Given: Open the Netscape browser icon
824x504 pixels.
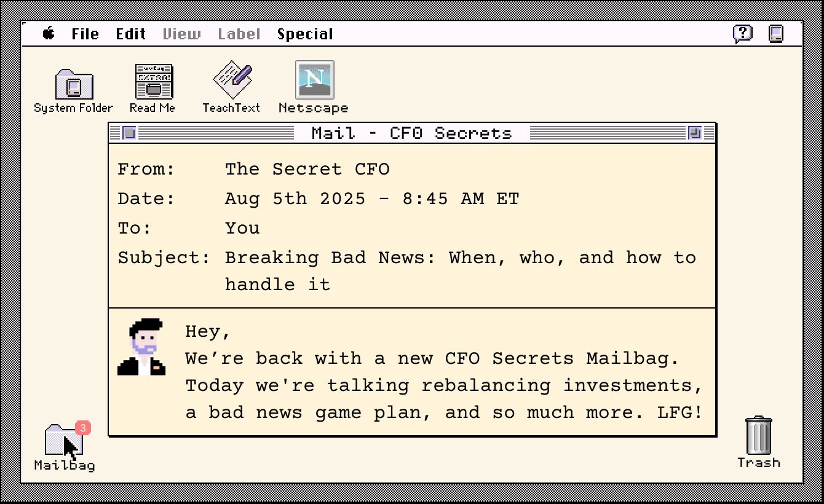Looking at the screenshot, I should [314, 80].
